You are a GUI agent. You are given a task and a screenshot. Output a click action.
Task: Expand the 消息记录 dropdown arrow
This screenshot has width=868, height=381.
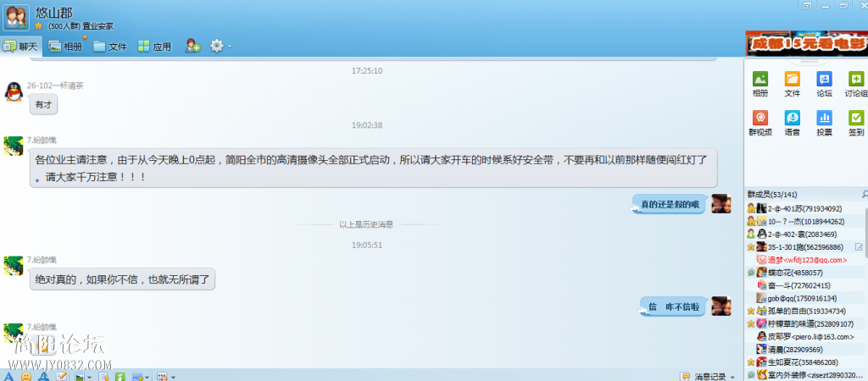point(732,377)
